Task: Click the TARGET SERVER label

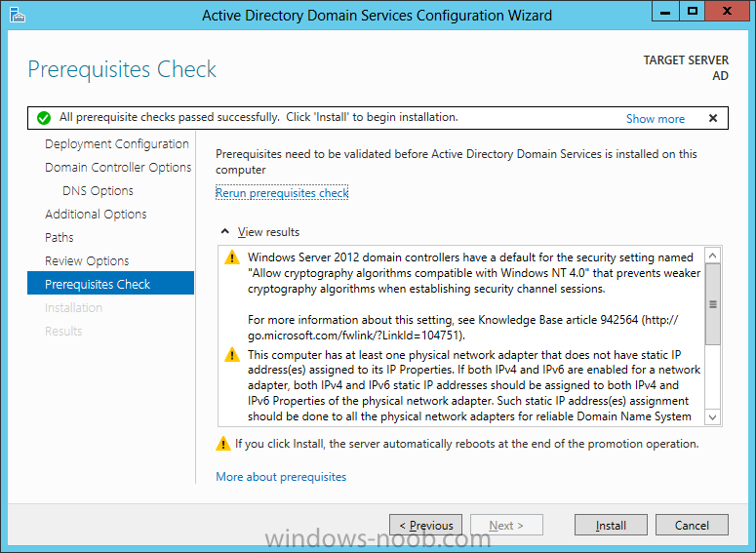Action: pos(686,60)
